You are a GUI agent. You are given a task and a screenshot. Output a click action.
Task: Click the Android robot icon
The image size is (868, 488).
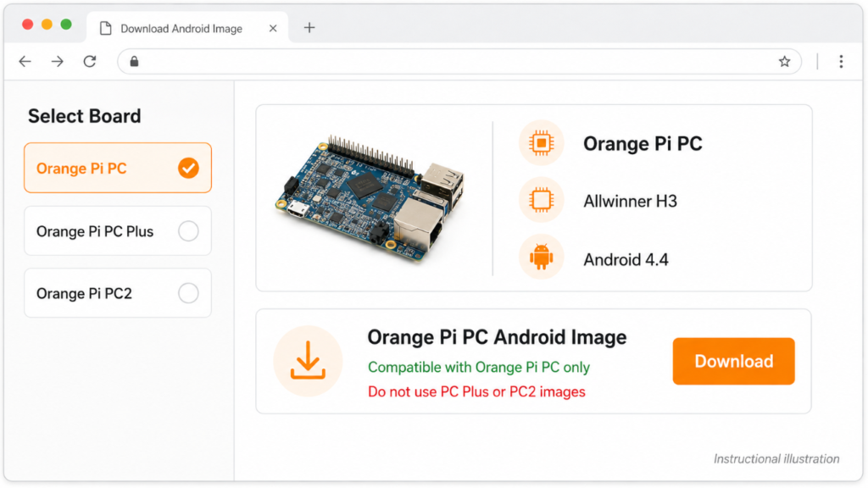(x=541, y=258)
